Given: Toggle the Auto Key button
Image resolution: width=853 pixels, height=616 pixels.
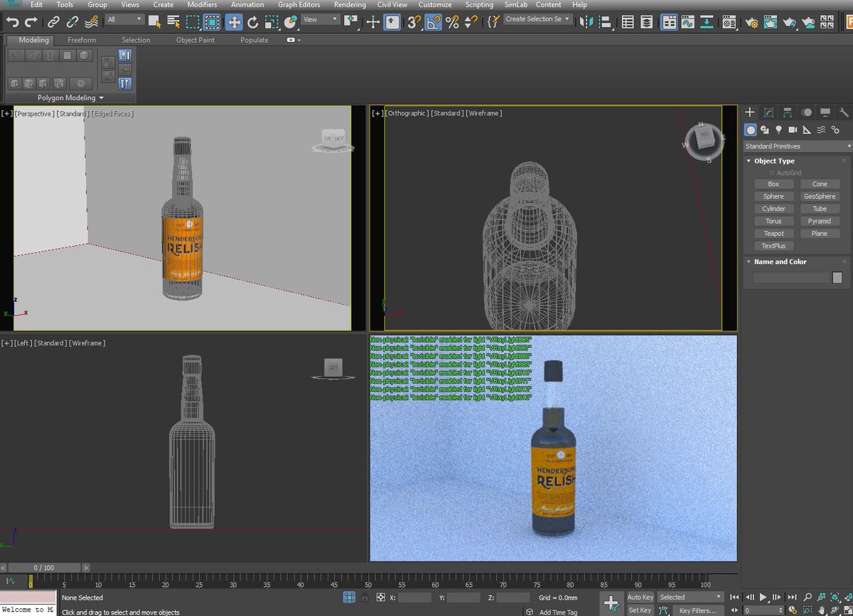Looking at the screenshot, I should point(640,597).
